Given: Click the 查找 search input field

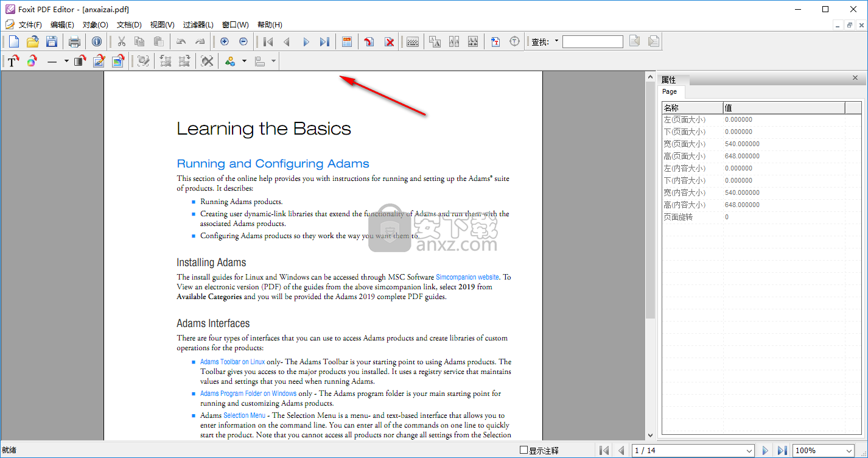Looking at the screenshot, I should pos(593,41).
